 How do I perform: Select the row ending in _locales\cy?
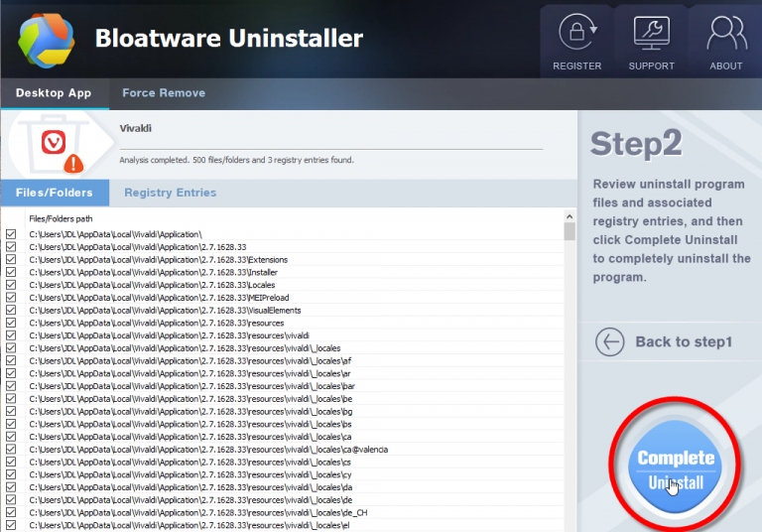[x=282, y=474]
